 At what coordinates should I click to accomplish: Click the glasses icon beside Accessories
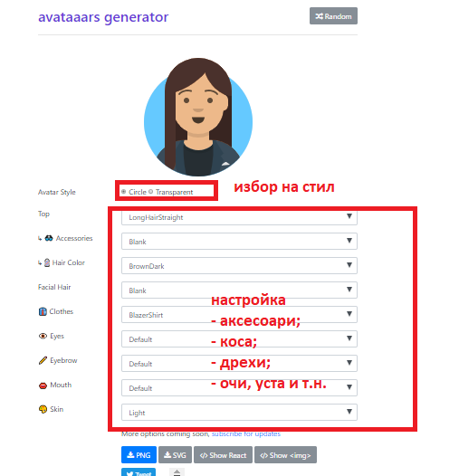click(49, 238)
